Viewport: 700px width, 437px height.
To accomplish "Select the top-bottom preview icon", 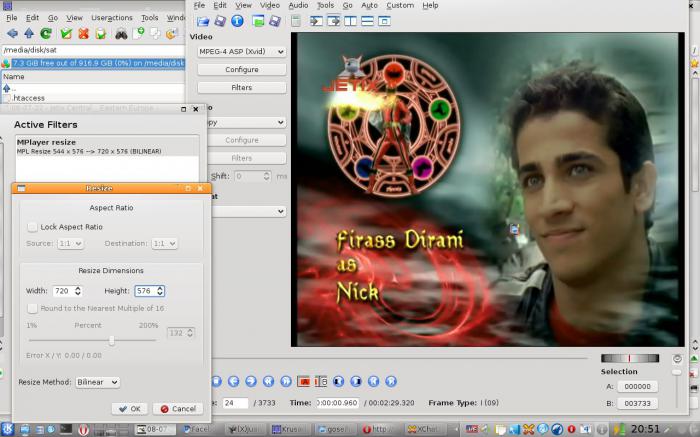I will coord(367,21).
